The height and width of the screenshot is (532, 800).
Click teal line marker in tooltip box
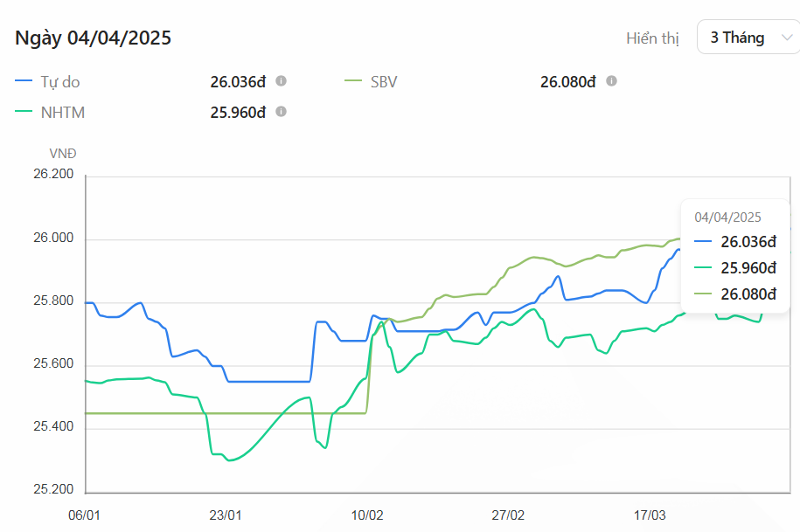(x=702, y=268)
